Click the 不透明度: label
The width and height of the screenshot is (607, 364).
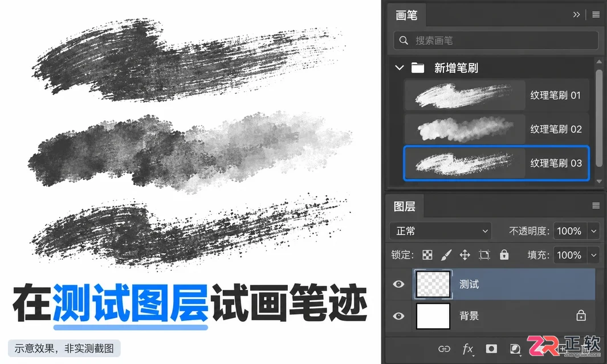tap(529, 231)
